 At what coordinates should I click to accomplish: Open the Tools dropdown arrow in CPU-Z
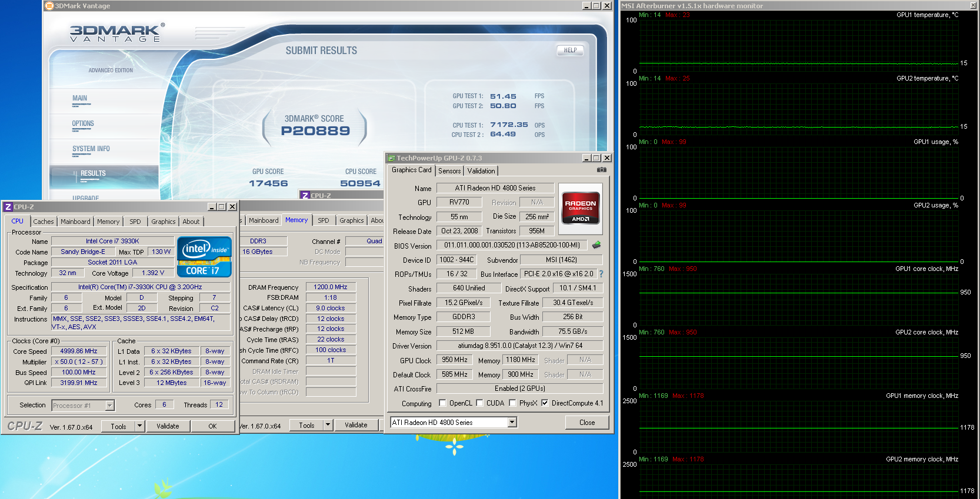(140, 426)
